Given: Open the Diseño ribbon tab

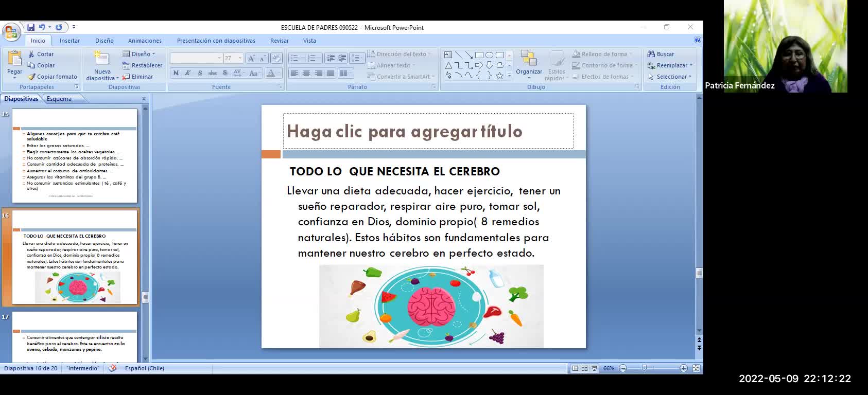Looking at the screenshot, I should pyautogui.click(x=105, y=41).
